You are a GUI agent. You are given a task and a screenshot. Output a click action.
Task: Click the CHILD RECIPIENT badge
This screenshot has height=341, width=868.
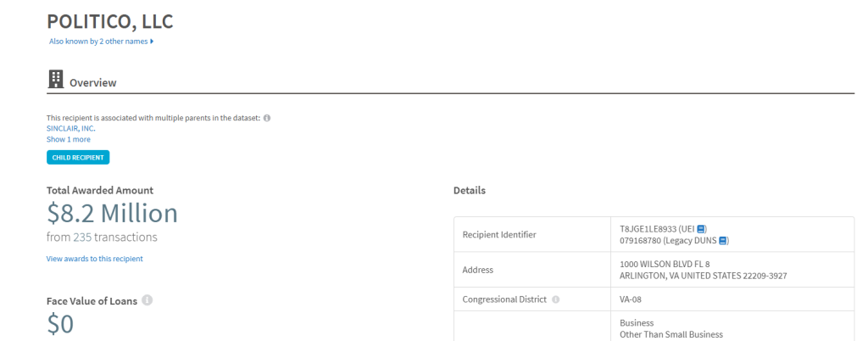(78, 157)
